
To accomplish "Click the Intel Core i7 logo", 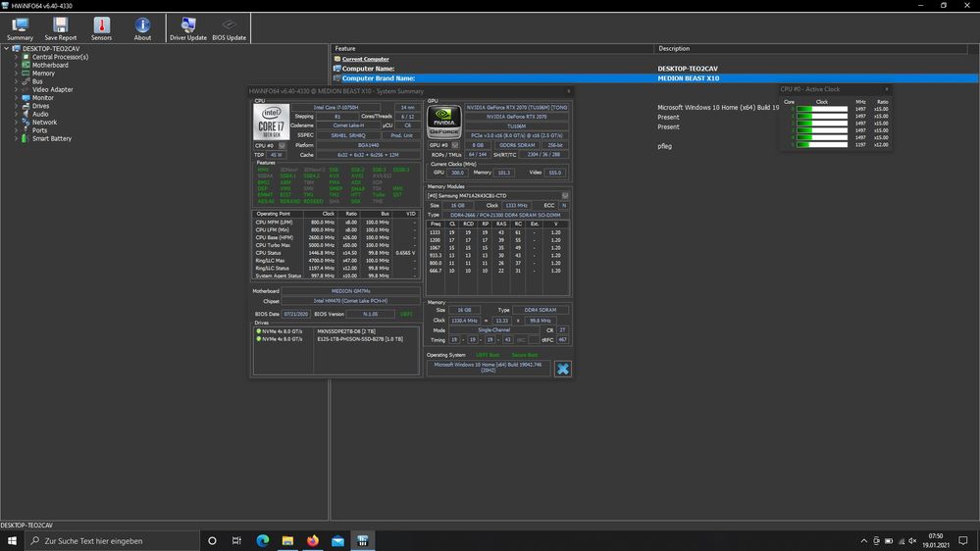I will (271, 122).
